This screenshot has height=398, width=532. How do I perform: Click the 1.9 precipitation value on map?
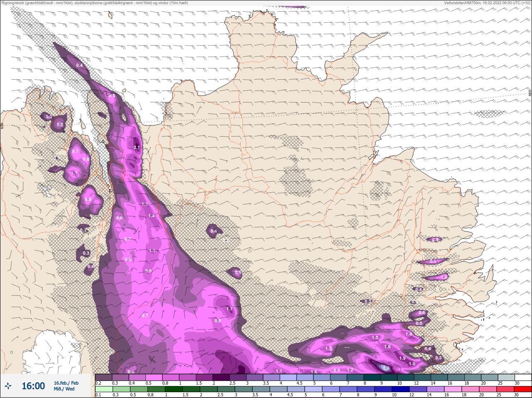[402, 358]
